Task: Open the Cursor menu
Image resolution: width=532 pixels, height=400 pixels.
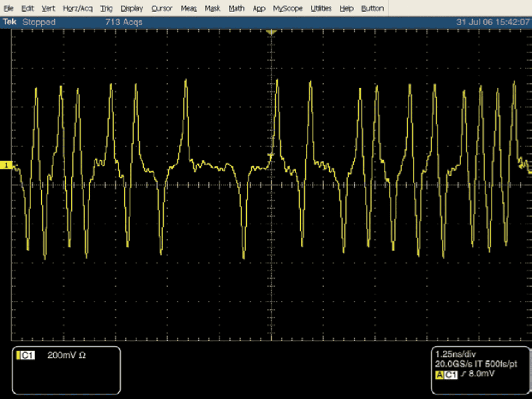Action: [x=162, y=8]
